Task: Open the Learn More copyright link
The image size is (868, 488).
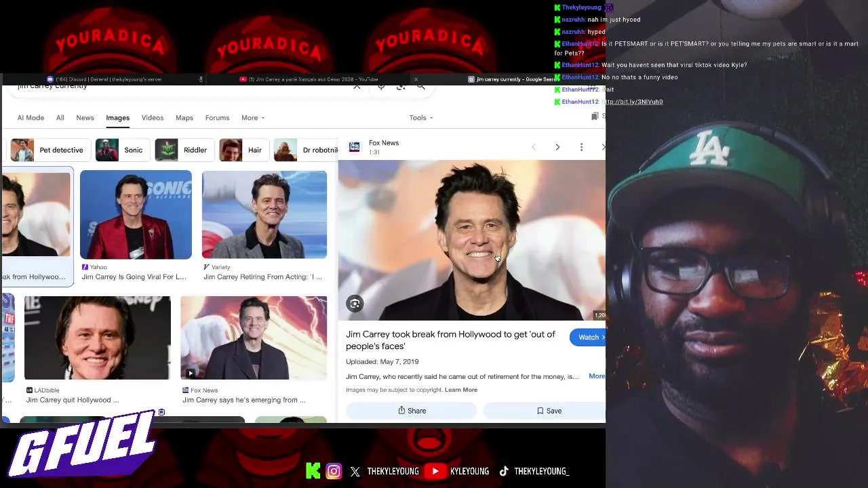Action: point(461,390)
